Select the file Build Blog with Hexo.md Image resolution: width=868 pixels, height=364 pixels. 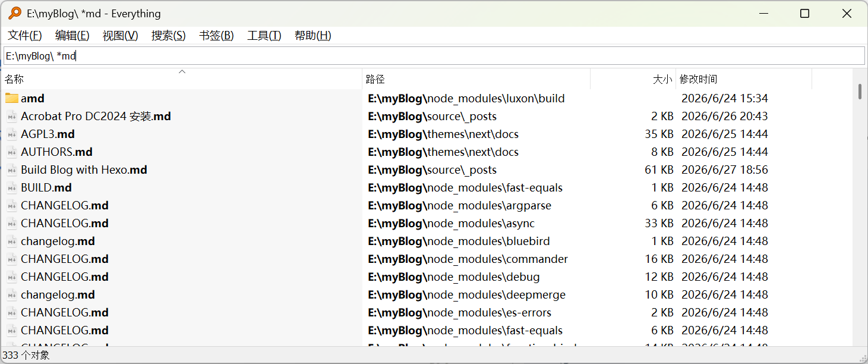[84, 170]
